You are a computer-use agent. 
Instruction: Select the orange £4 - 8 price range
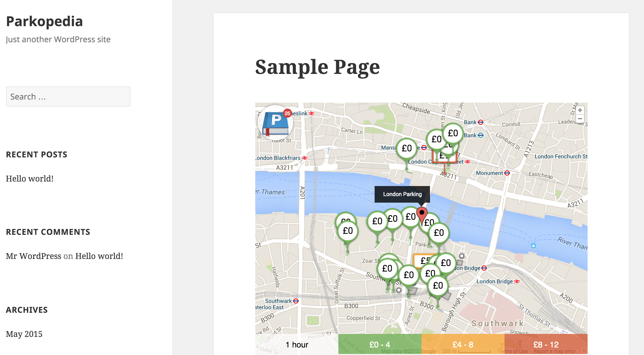463,344
